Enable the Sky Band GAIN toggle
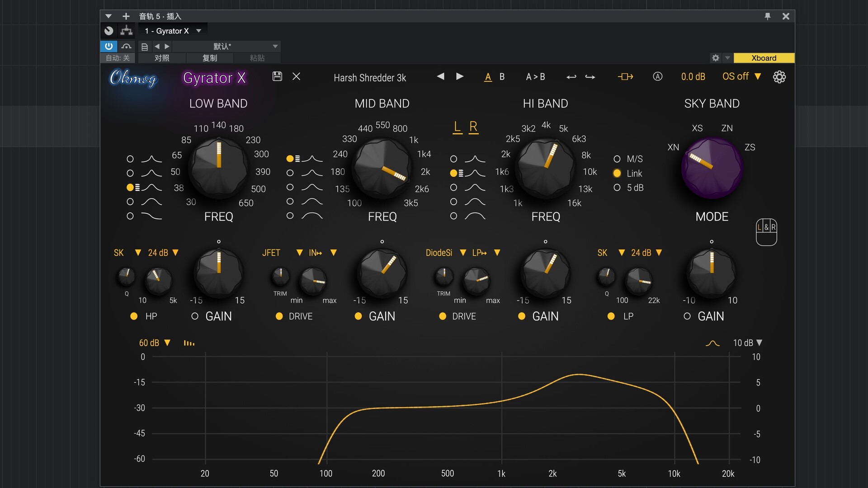The image size is (868, 488). click(687, 316)
